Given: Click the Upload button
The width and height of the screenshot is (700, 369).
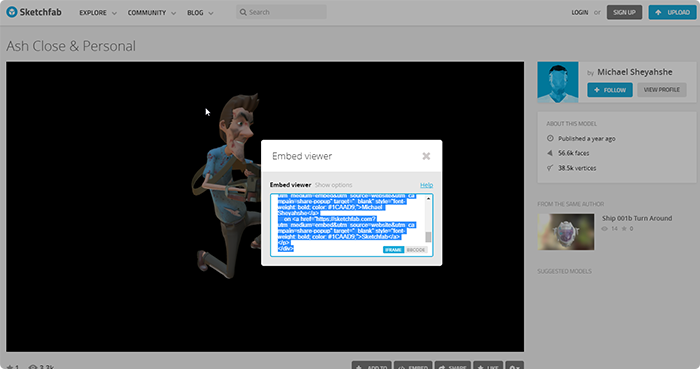Looking at the screenshot, I should coord(672,12).
